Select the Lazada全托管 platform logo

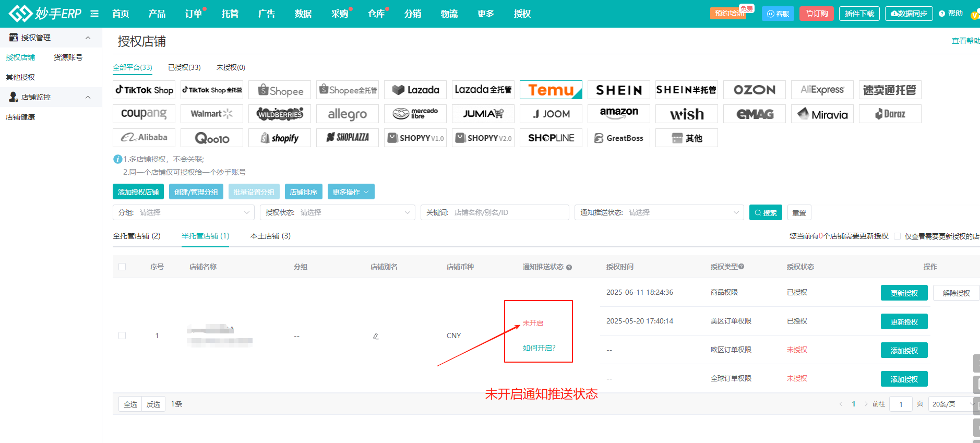pyautogui.click(x=483, y=90)
